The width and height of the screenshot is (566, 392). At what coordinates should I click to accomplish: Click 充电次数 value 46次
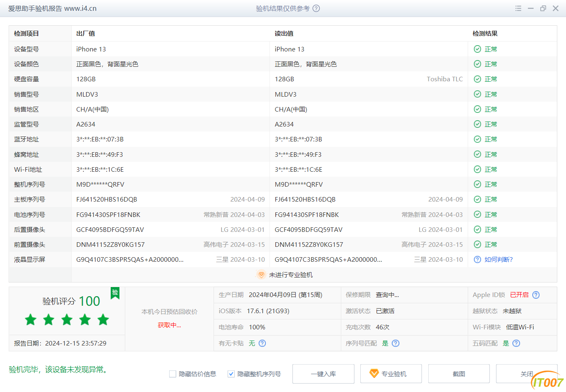pos(382,327)
